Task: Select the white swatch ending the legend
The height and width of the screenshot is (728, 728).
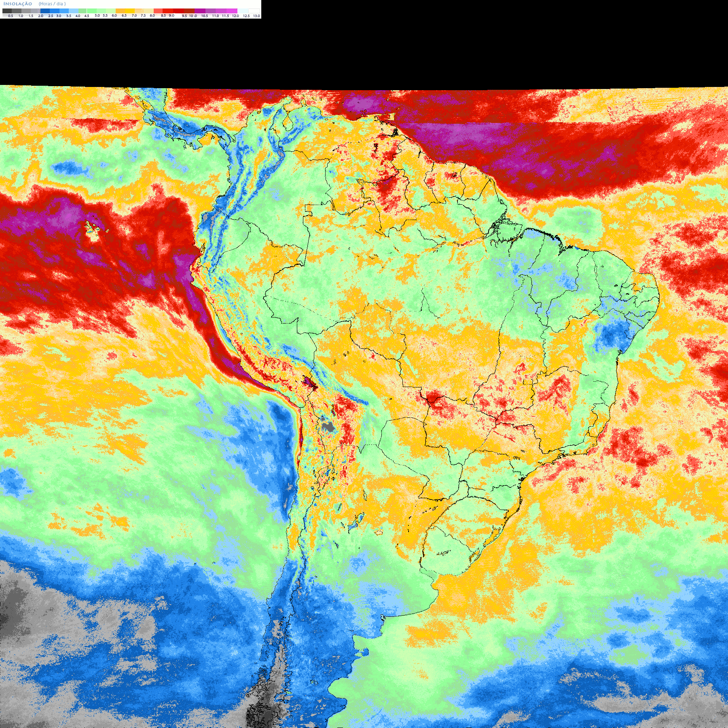Action: point(254,11)
